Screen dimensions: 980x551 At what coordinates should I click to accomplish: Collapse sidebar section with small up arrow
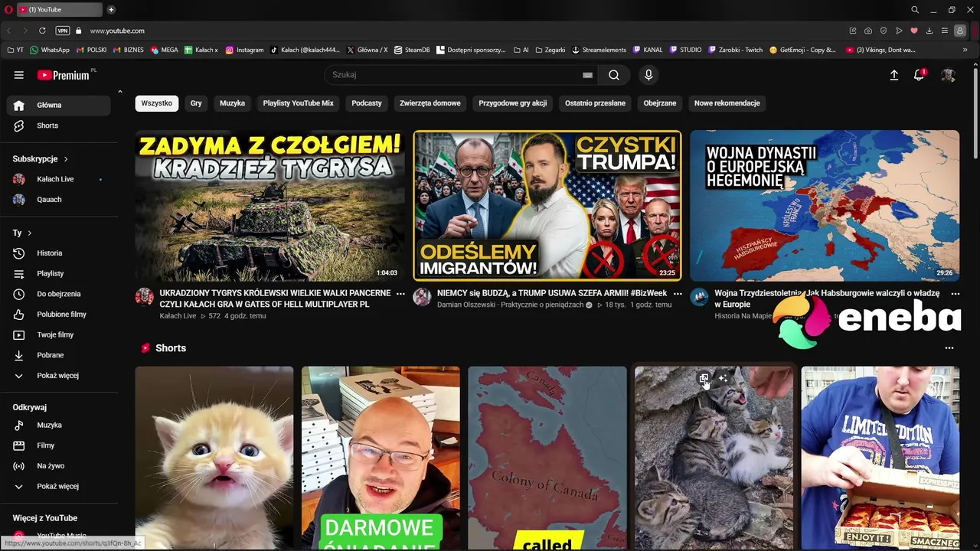click(x=119, y=92)
